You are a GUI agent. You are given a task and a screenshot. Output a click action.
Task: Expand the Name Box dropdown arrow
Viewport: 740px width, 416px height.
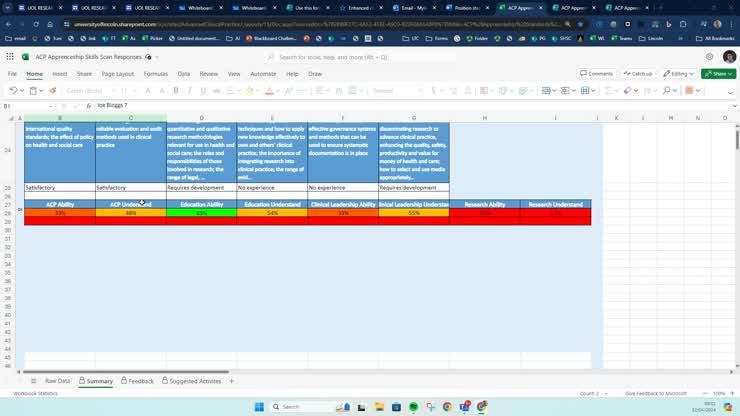click(50, 106)
